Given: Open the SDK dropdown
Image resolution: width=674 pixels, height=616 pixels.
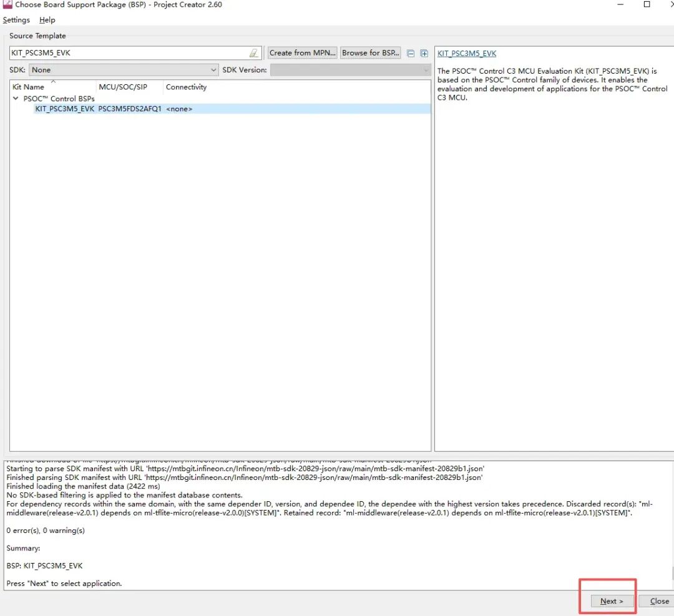Looking at the screenshot, I should (x=124, y=70).
